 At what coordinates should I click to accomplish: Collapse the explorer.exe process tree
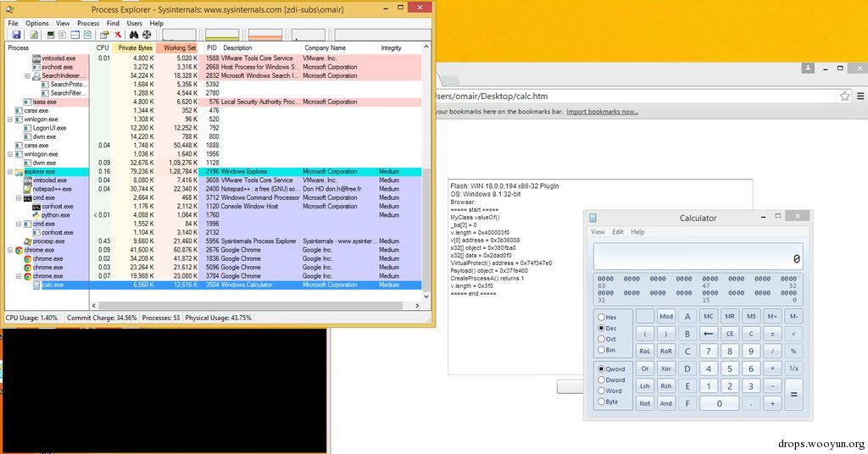tap(10, 172)
